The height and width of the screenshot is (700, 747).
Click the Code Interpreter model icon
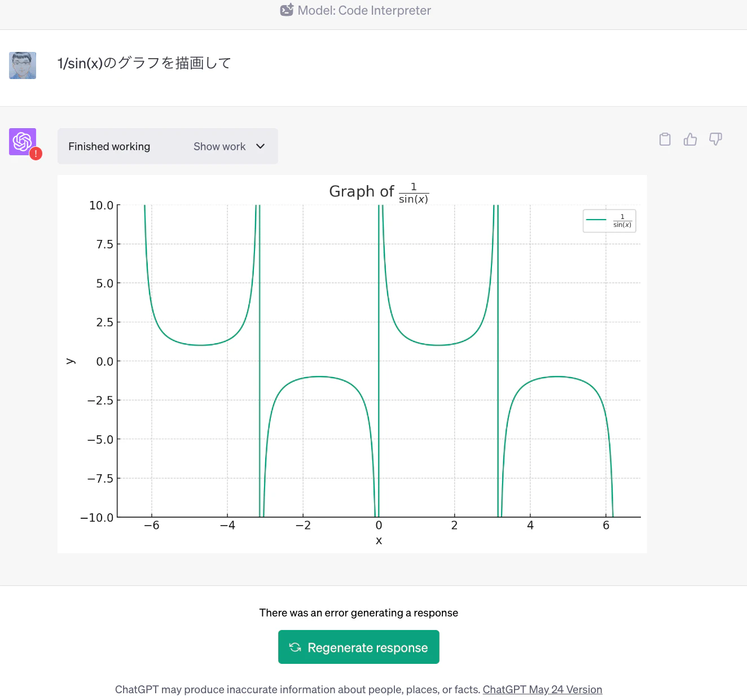click(287, 10)
